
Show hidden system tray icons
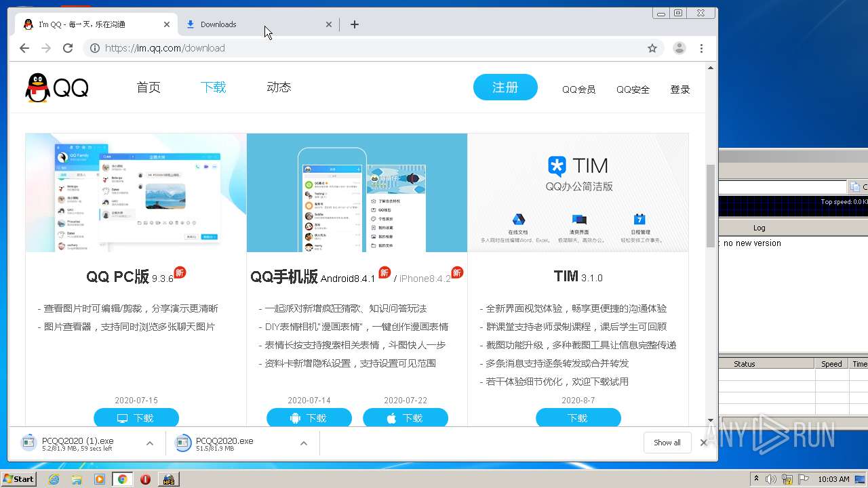(756, 479)
